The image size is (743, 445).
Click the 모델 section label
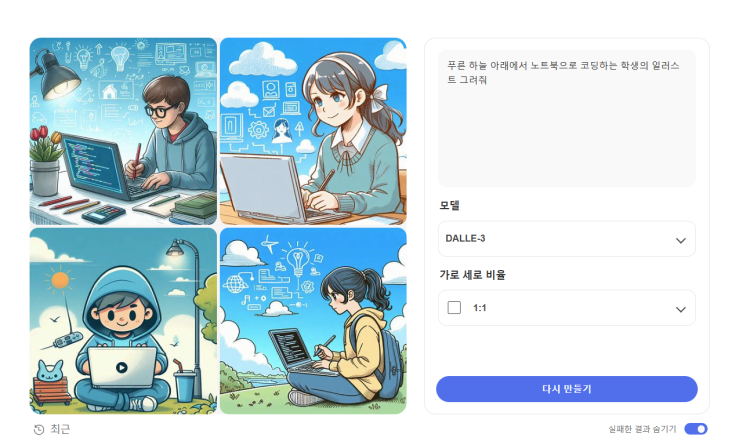click(449, 205)
